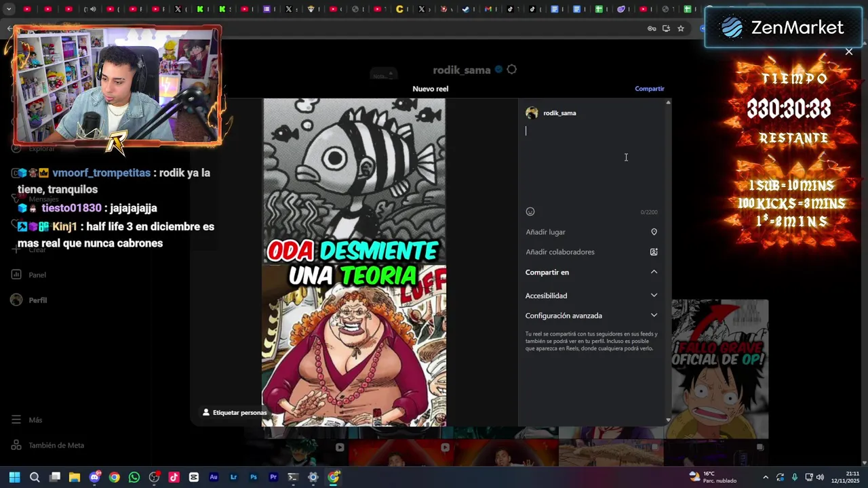Open the Panel sidebar icon
Screen dimensions: 868x488
16,274
